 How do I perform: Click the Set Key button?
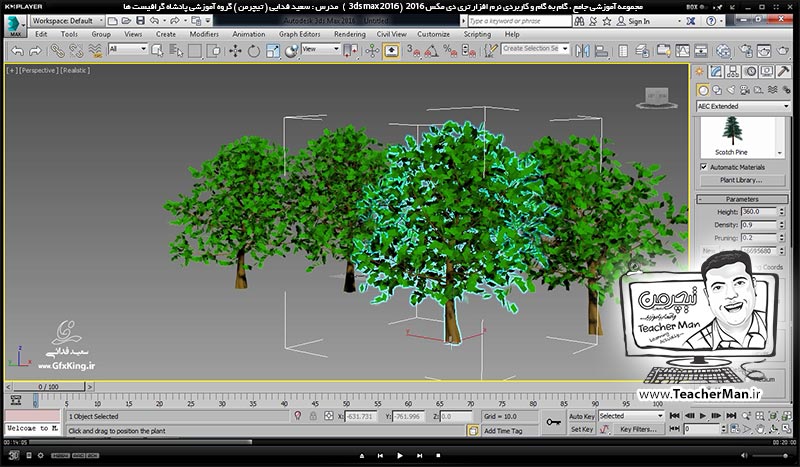(582, 429)
